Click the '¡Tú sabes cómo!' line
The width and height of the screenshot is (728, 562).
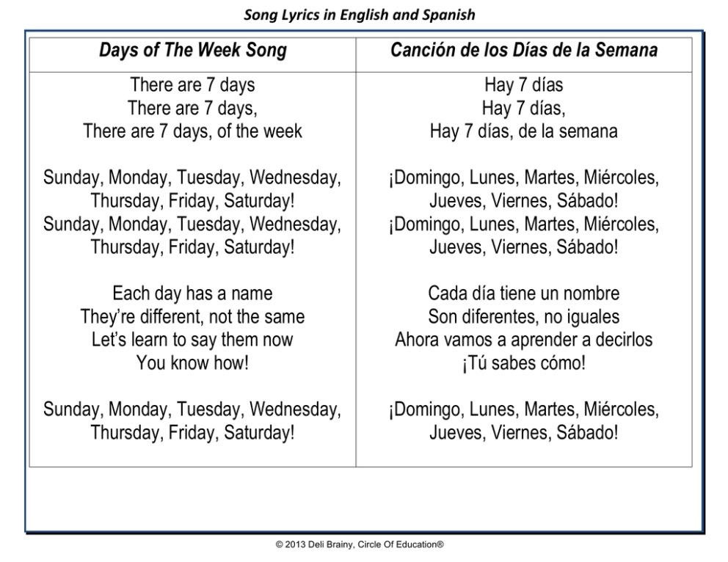524,363
